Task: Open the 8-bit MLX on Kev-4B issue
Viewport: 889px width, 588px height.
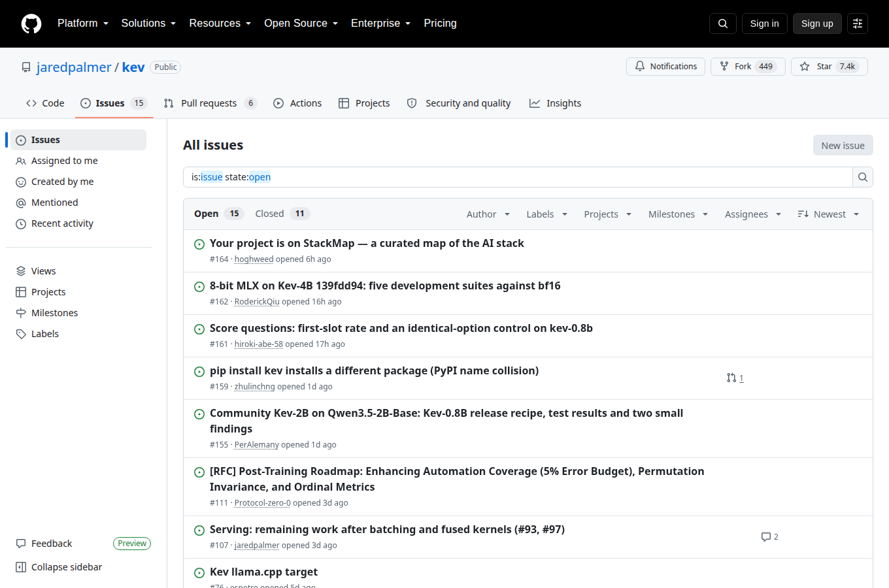Action: (x=385, y=286)
